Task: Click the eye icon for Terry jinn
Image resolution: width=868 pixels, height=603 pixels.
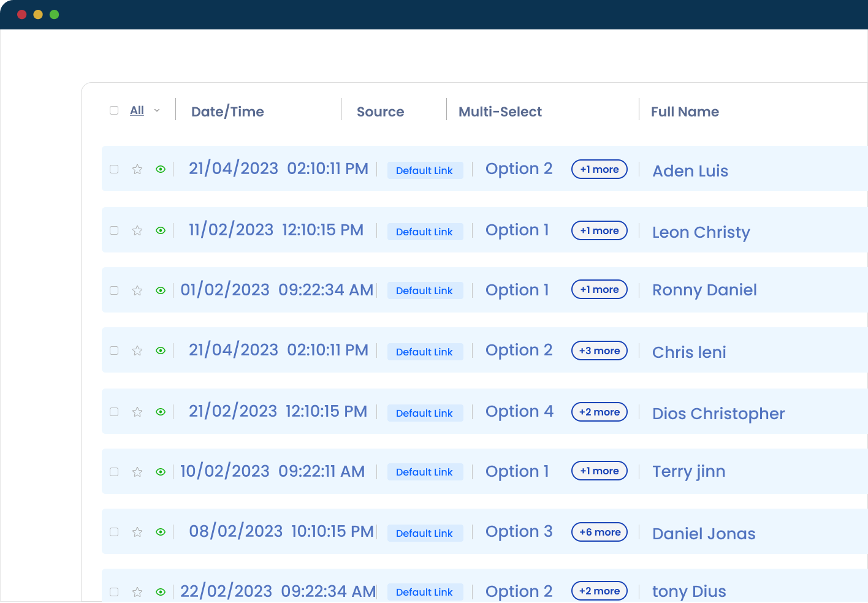Action: (161, 472)
